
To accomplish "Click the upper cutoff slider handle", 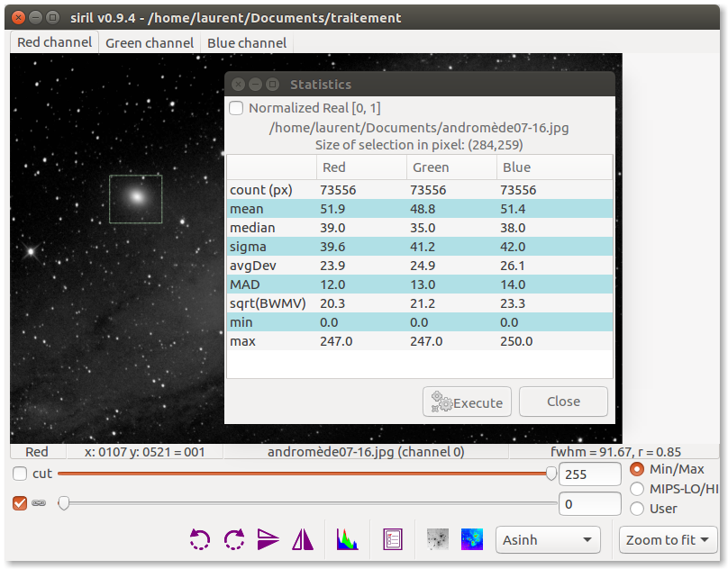I will [x=551, y=474].
